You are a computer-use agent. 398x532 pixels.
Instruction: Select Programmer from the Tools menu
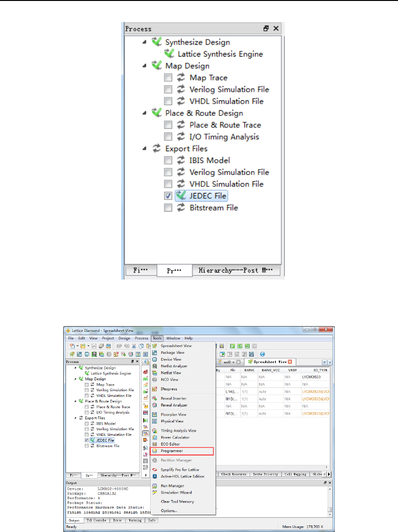(x=182, y=451)
